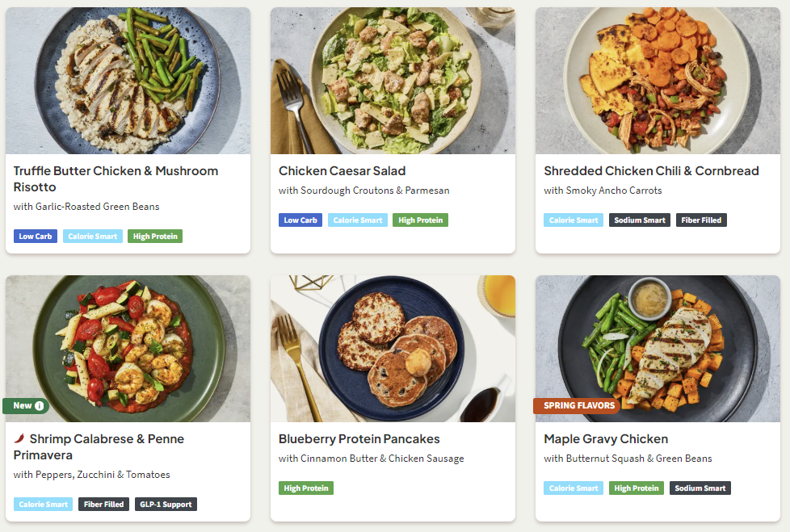The image size is (790, 532).
Task: Click the Chicken Caesar Salad title
Action: (x=342, y=171)
